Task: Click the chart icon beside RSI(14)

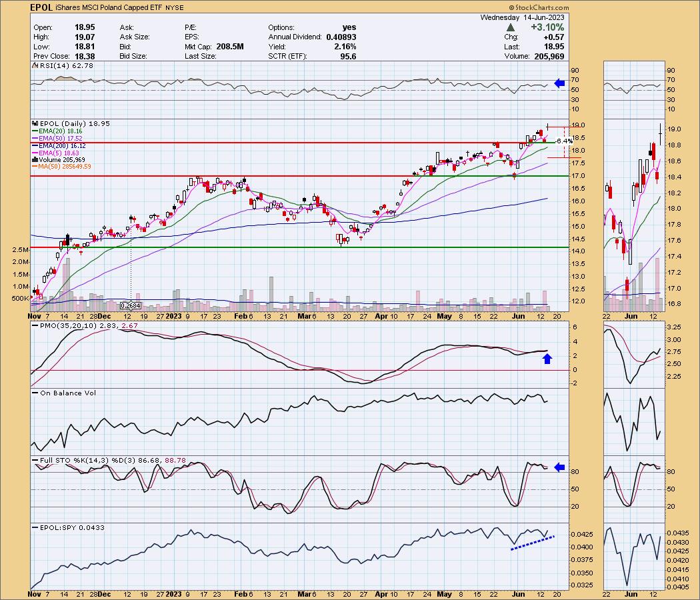Action: [35, 65]
